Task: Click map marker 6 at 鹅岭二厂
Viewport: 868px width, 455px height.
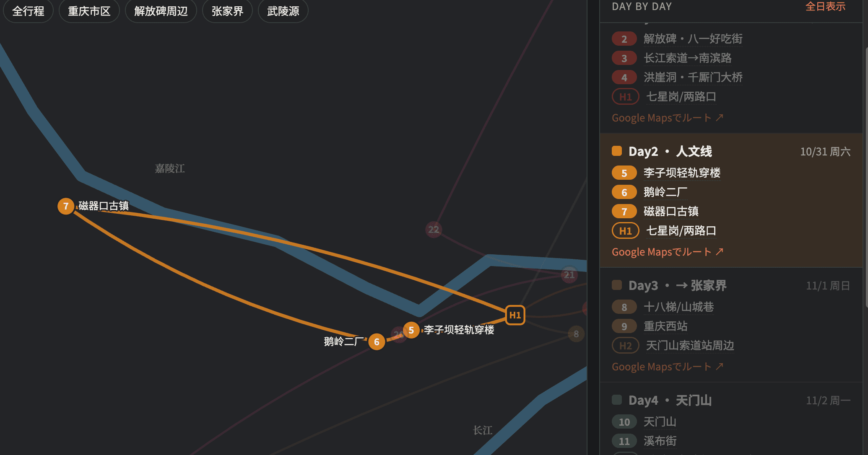Action: (377, 342)
